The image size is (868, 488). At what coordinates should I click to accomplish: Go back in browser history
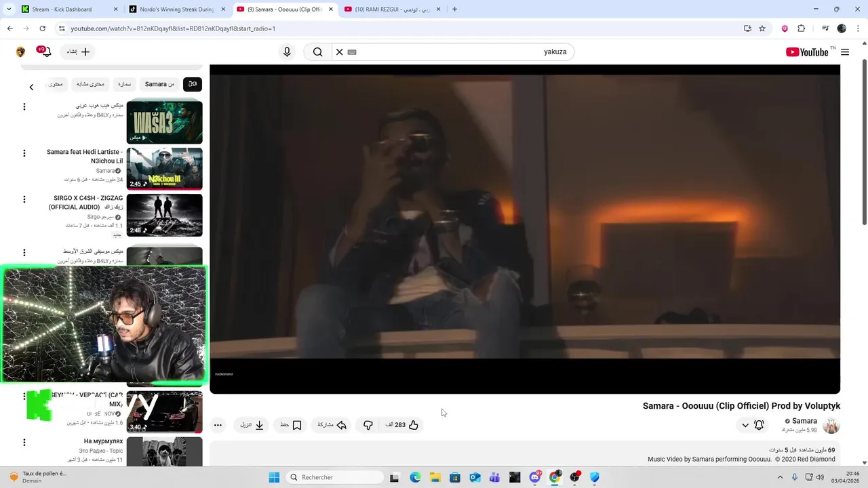9,28
